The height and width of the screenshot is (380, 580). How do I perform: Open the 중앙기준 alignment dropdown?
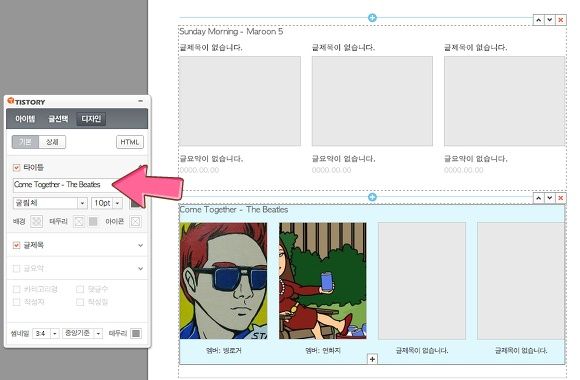(82, 334)
